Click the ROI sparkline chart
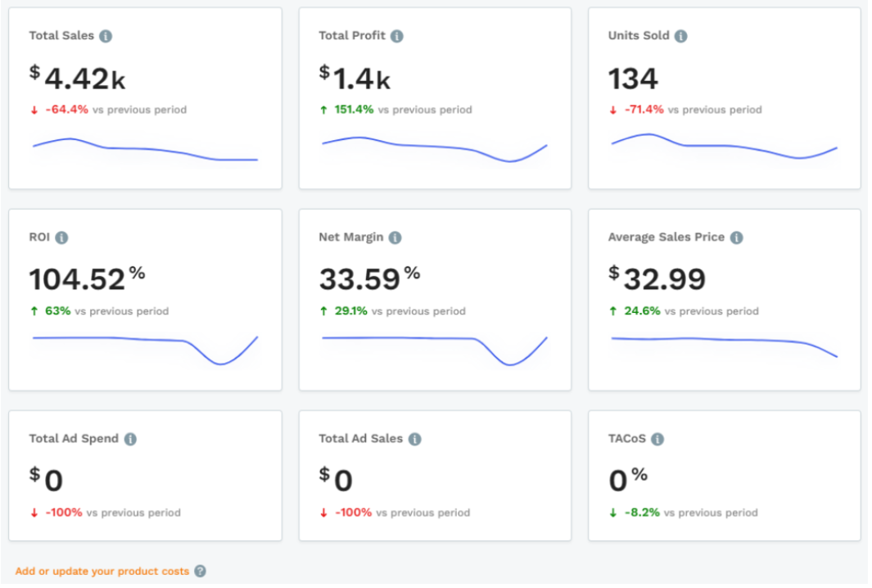Viewport: 872px width, 588px height. point(145,350)
